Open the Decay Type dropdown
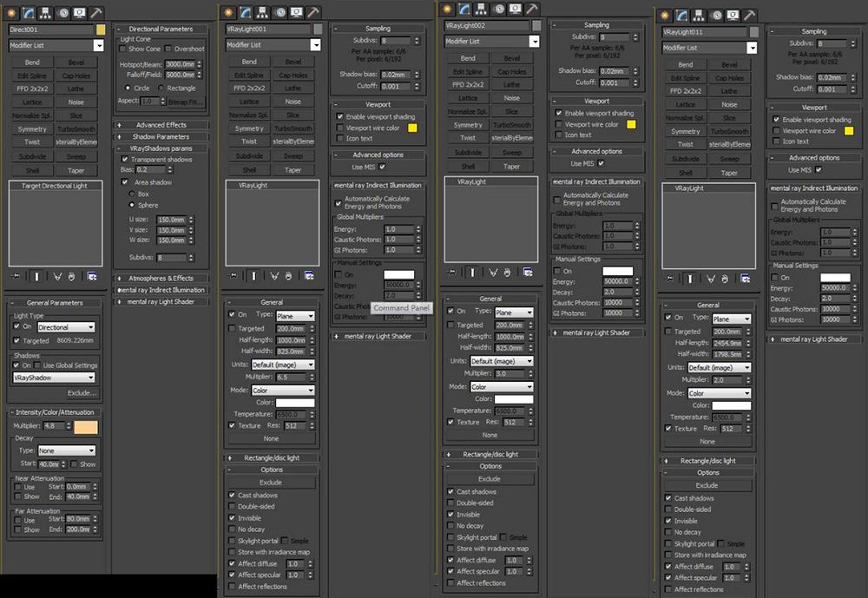Viewport: 868px width, 598px height. pyautogui.click(x=67, y=450)
